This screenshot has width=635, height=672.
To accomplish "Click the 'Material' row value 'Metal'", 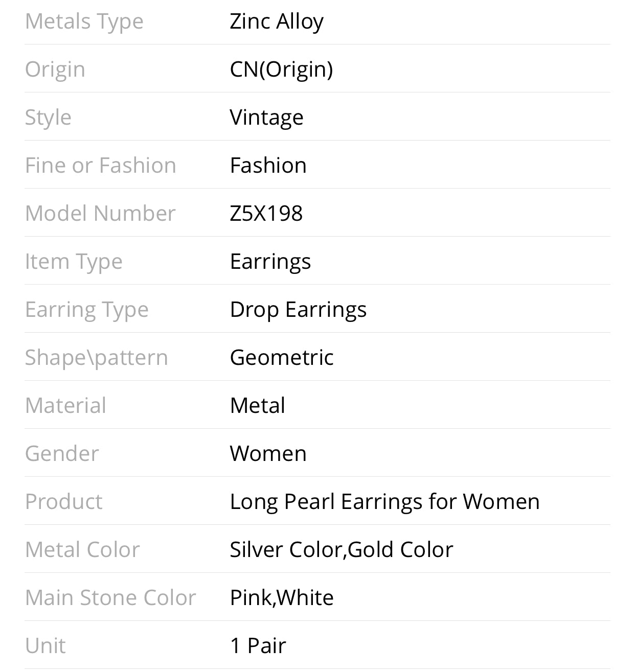I will (x=258, y=406).
